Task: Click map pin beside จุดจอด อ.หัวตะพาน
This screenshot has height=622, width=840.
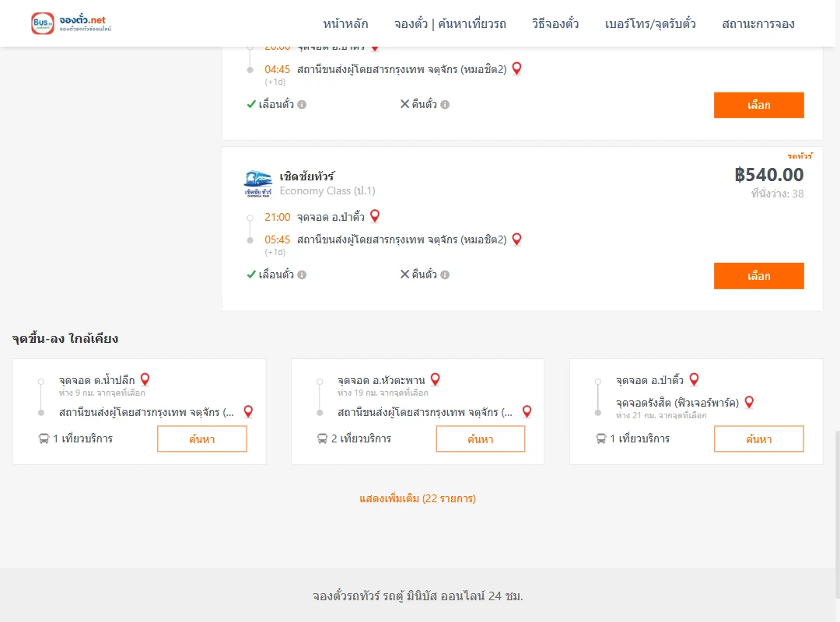Action: [436, 379]
